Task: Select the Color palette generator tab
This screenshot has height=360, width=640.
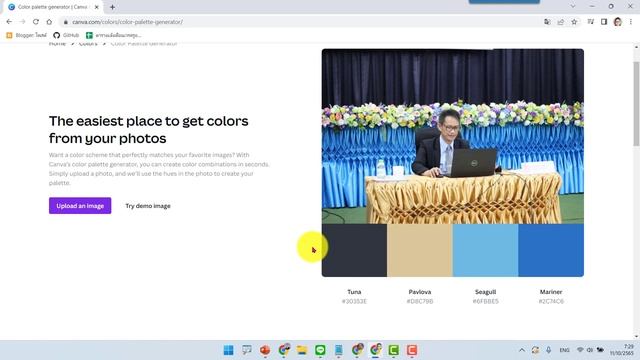Action: (x=53, y=7)
